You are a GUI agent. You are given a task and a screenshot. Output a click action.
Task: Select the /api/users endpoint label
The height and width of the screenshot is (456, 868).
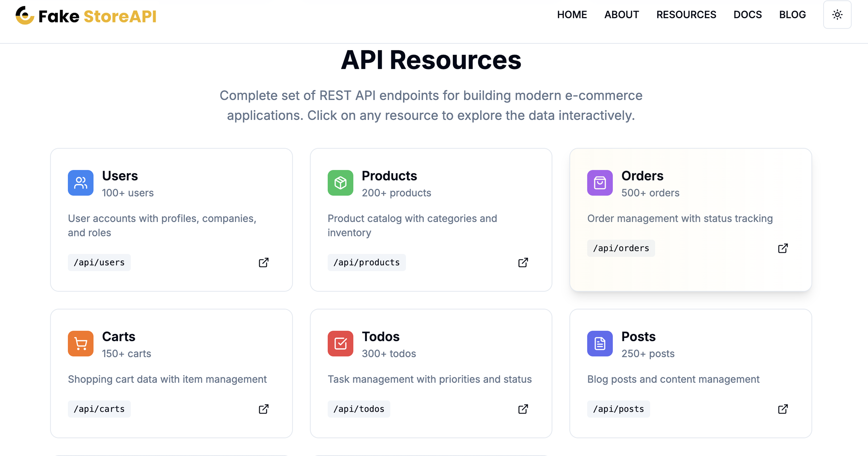tap(99, 262)
